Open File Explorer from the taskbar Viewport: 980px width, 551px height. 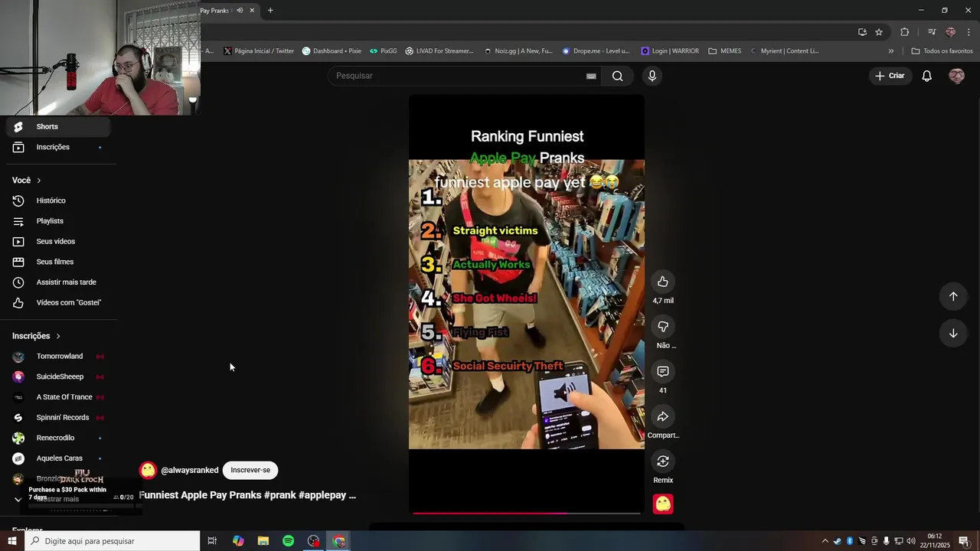point(263,541)
